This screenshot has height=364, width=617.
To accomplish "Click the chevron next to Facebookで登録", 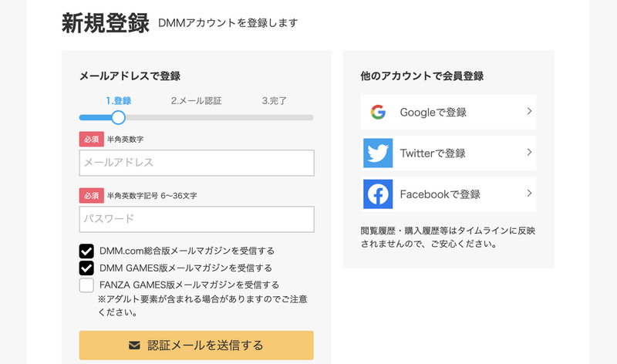I will (529, 194).
